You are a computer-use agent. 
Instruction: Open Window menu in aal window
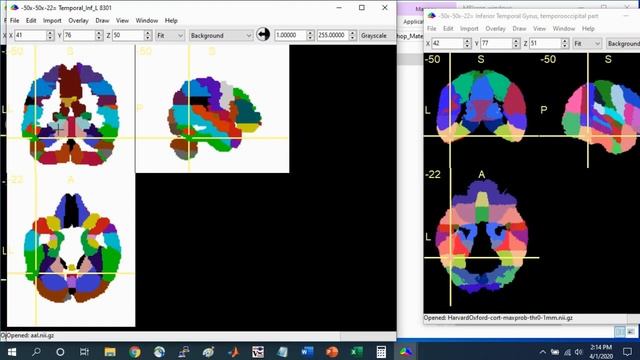(x=147, y=20)
